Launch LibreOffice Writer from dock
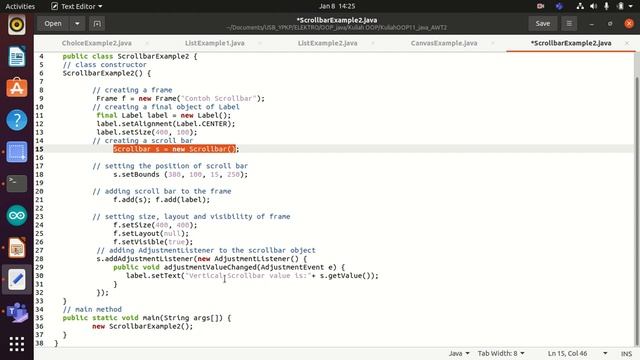Screen dimensions: 640x360 (x=17, y=56)
